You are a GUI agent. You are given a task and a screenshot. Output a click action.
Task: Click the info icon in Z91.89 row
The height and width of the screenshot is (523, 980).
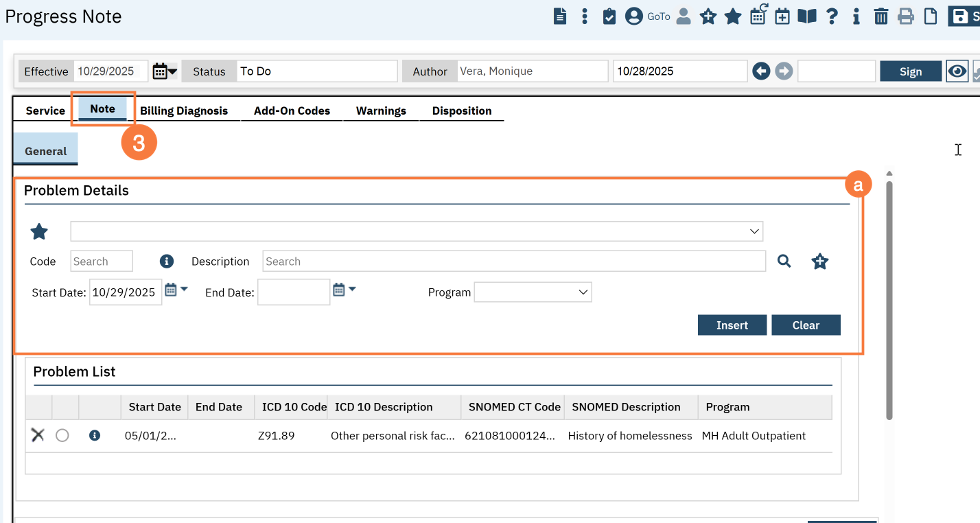tap(95, 435)
